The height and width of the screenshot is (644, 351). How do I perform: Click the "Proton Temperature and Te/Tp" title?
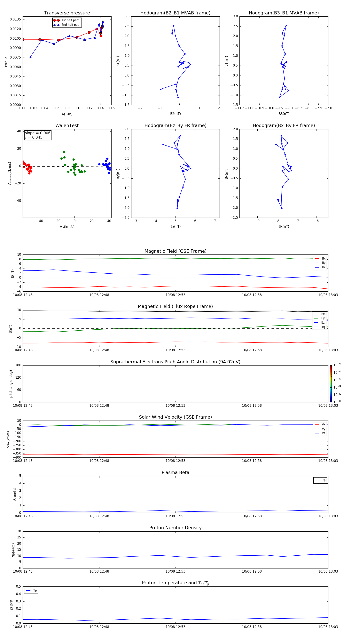tap(175, 583)
